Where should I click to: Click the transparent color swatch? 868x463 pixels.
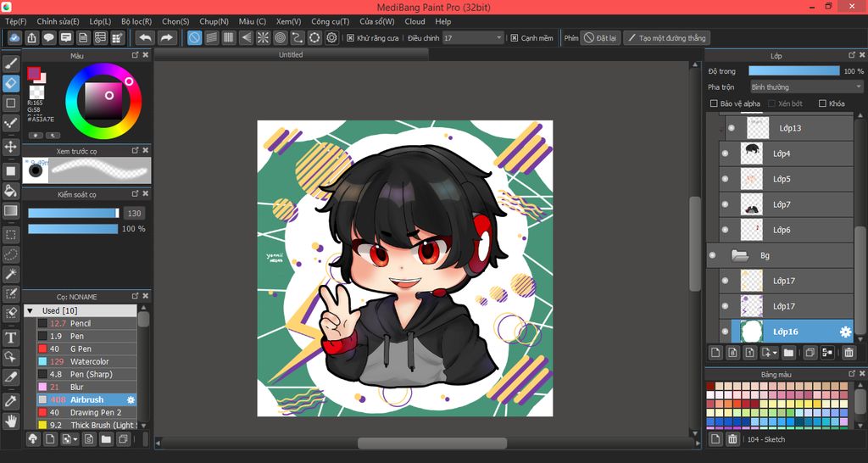(37, 92)
